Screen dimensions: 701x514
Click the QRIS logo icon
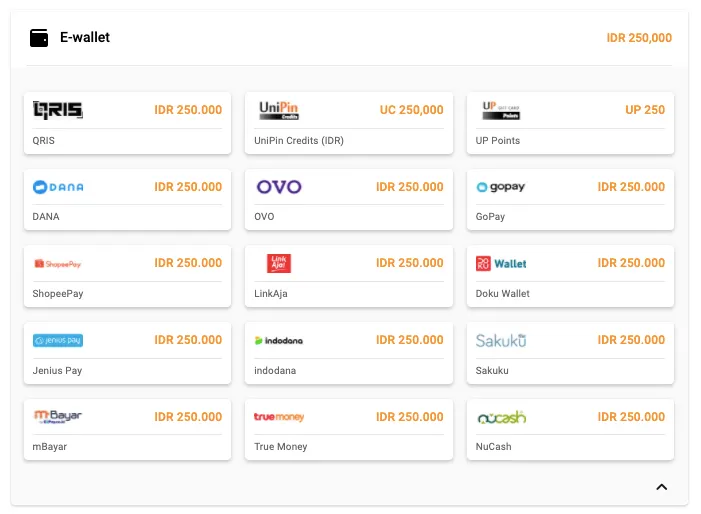click(x=58, y=110)
